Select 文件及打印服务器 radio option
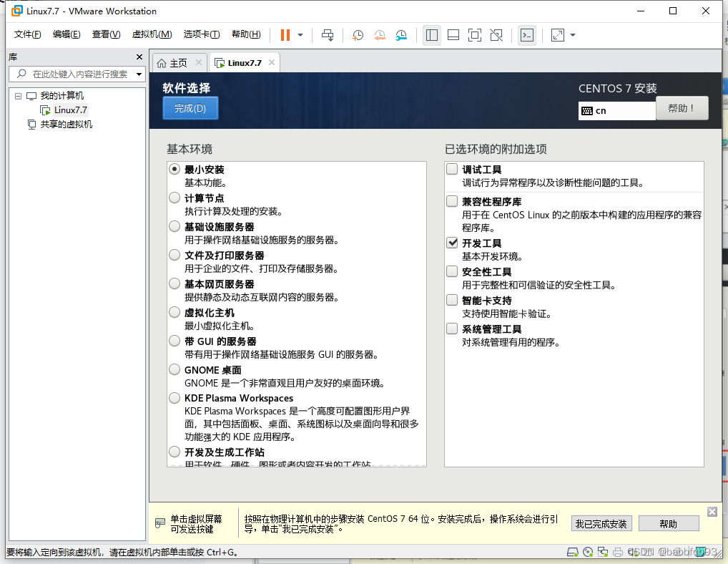This screenshot has width=728, height=564. pos(174,255)
